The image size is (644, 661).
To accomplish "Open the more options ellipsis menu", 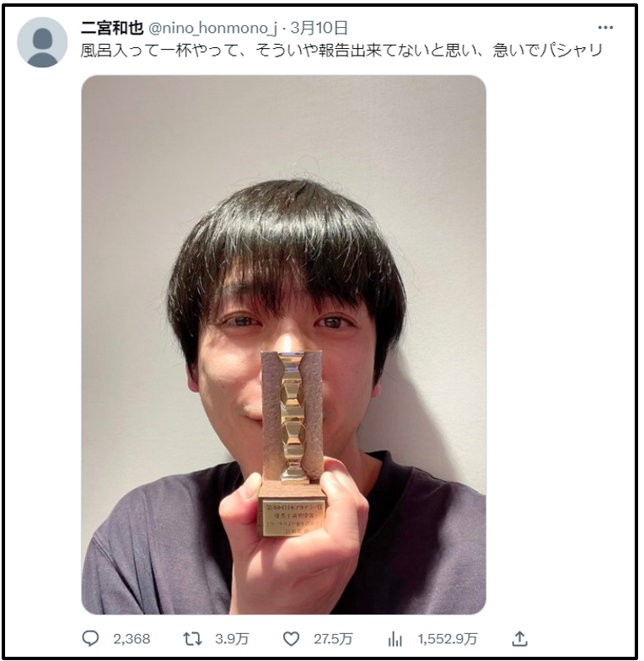I will [605, 28].
